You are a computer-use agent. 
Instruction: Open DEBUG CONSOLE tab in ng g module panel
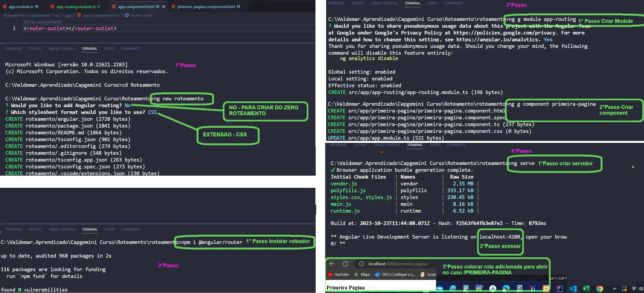pyautogui.click(x=384, y=3)
